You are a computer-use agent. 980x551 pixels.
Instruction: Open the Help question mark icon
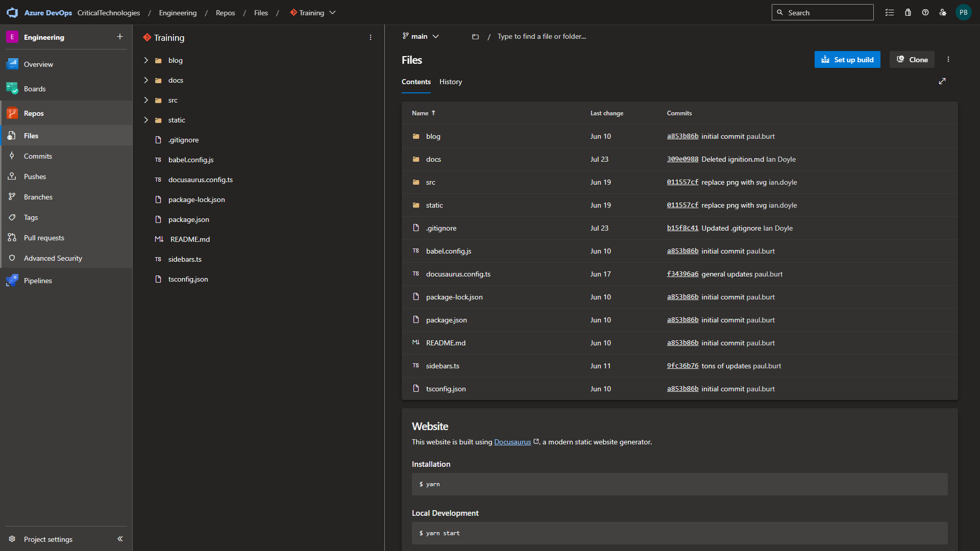[x=925, y=13]
